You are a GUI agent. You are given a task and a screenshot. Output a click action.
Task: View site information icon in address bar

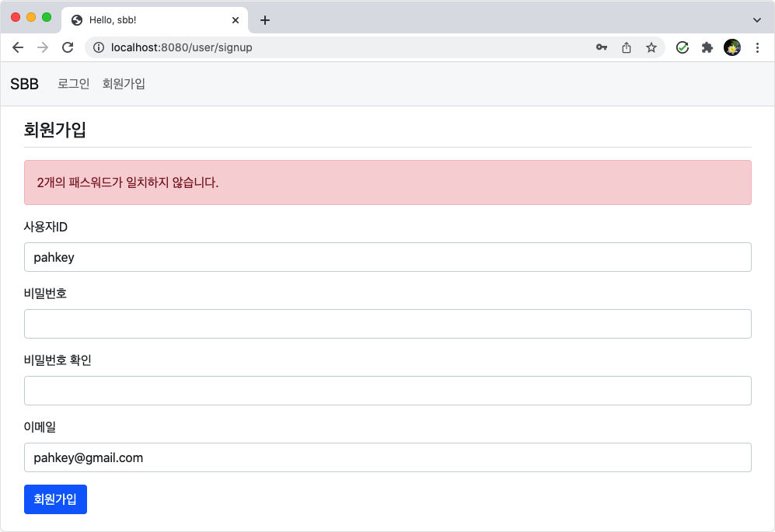[99, 47]
